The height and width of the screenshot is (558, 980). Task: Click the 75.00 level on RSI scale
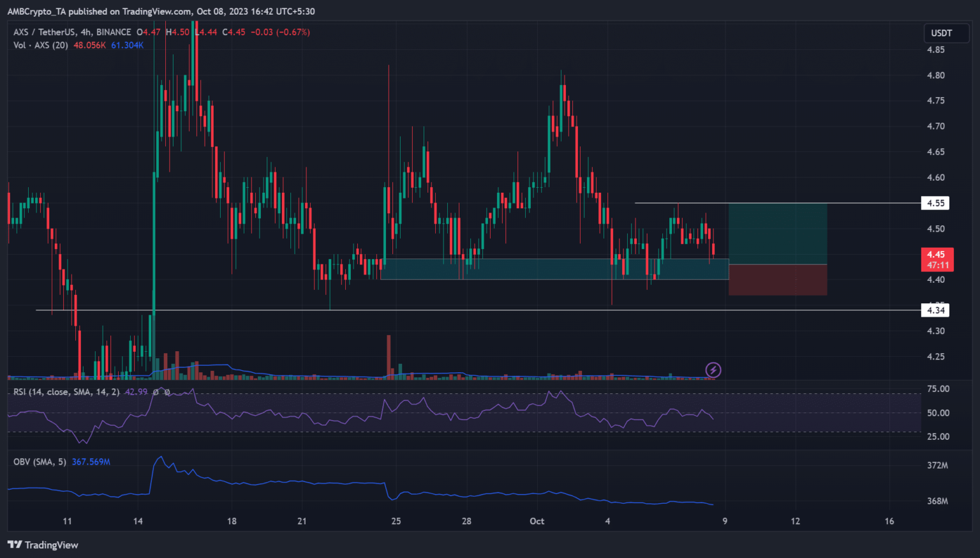(938, 389)
